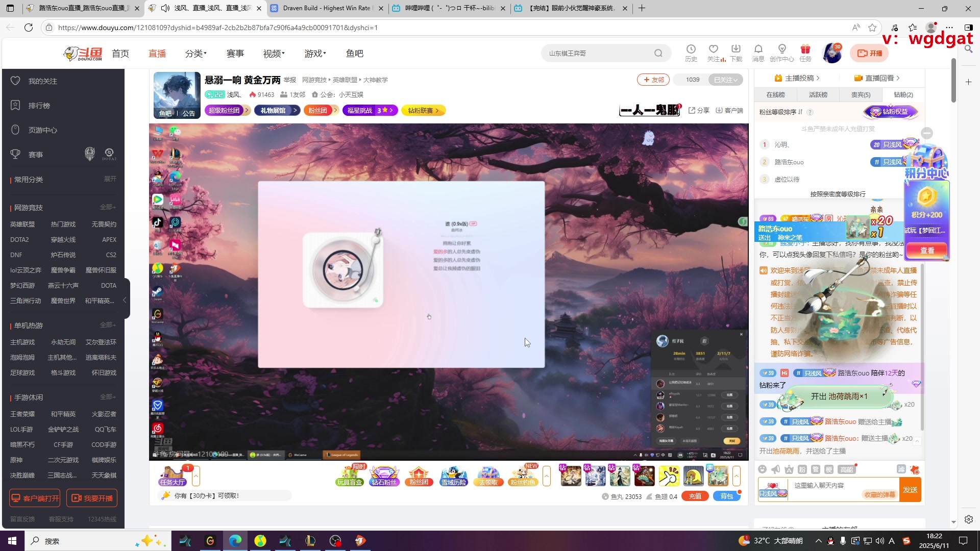Expand the 视频 dropdown in top navigation

[274, 54]
